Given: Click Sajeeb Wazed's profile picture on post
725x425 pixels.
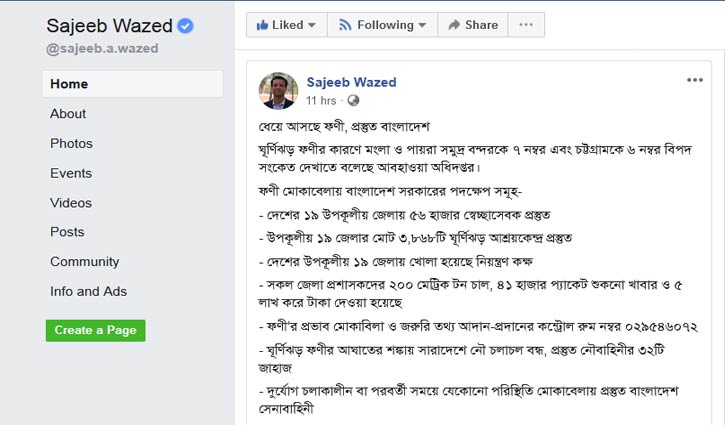Looking at the screenshot, I should [279, 91].
